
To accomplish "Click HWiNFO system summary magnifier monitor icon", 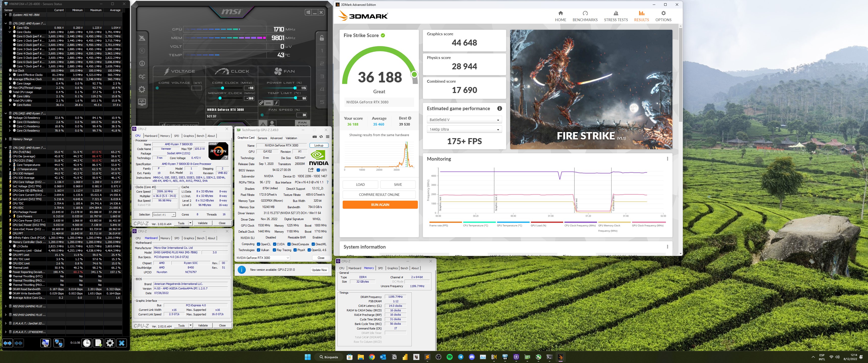I will (x=45, y=343).
